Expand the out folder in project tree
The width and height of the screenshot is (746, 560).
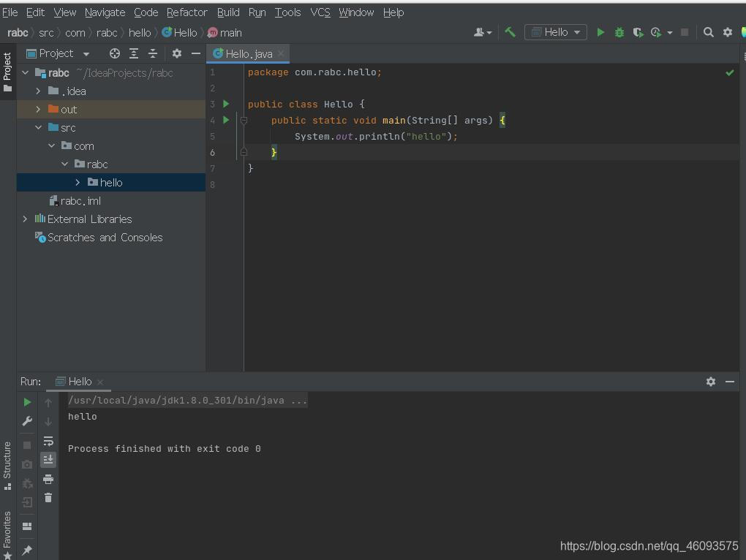tap(38, 109)
